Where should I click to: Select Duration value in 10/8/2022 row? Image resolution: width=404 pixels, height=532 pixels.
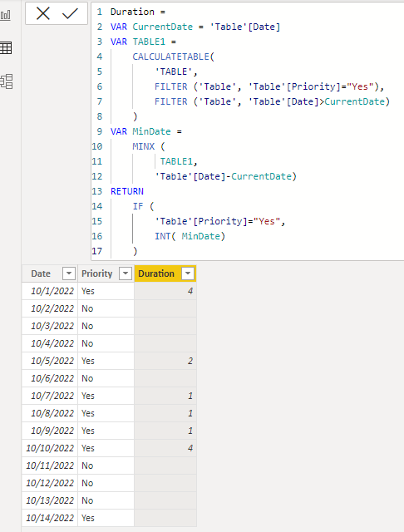point(165,413)
